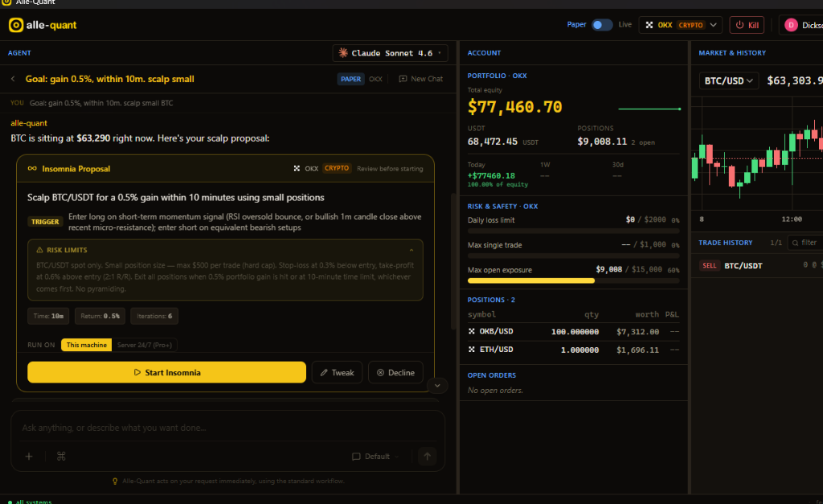Open the user profile avatar D
Viewport: 823px width, 504px height.
click(x=791, y=25)
